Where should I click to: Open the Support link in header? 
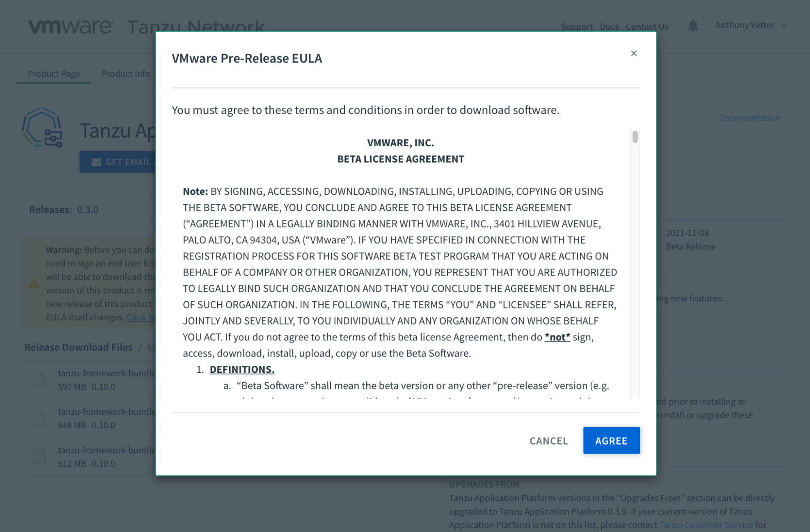click(576, 27)
